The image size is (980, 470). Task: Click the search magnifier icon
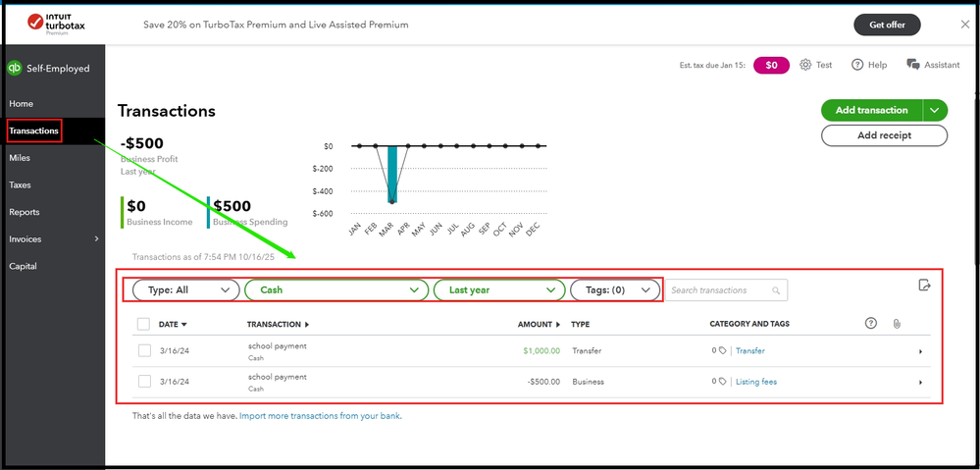[x=776, y=290]
